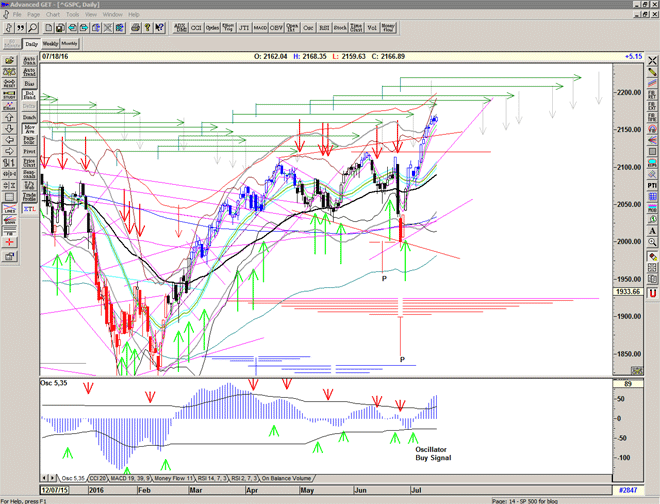The image size is (660, 504).
Task: Open the Tools menu
Action: click(x=73, y=15)
